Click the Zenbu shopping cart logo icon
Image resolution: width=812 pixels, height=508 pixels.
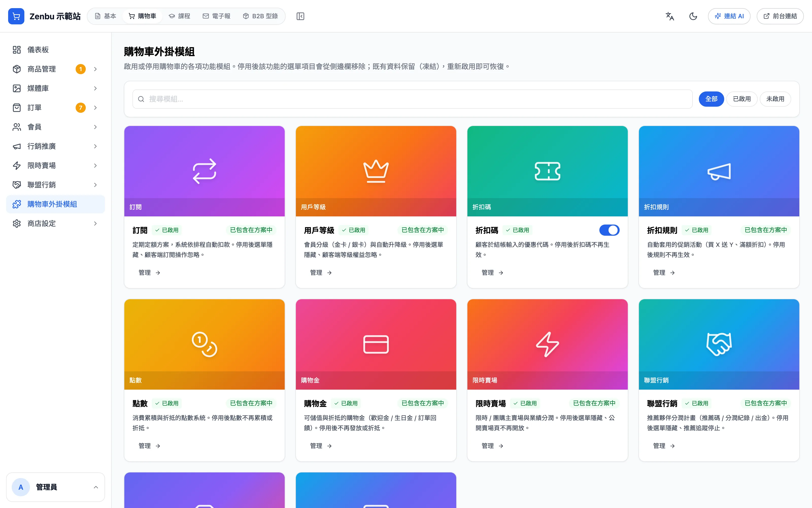click(x=16, y=16)
